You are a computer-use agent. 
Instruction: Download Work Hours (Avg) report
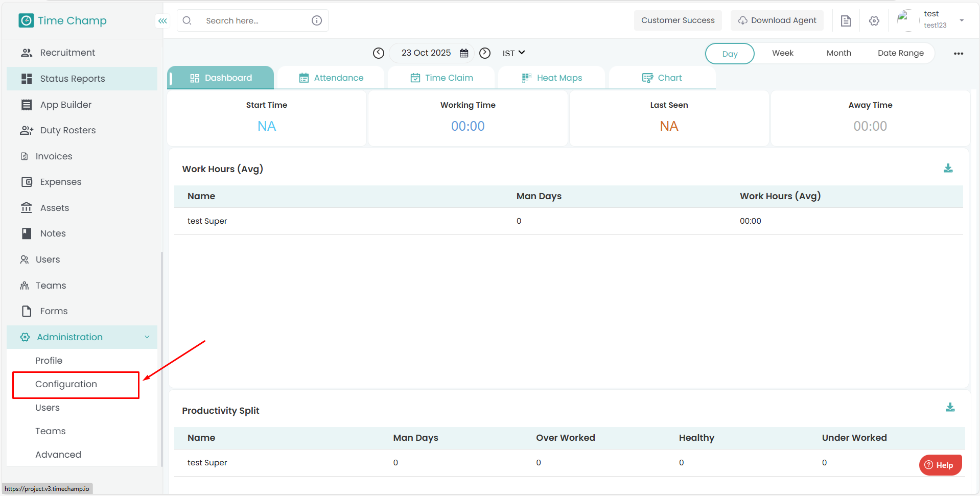(x=948, y=169)
